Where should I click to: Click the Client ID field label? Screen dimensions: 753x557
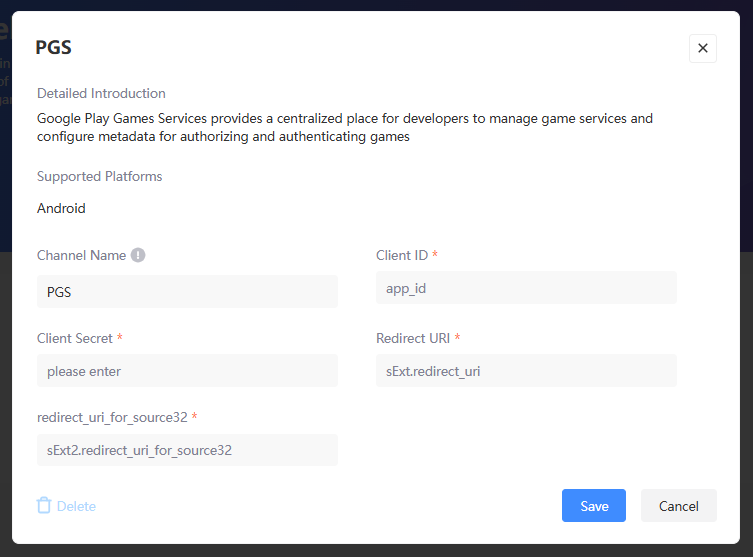pyautogui.click(x=401, y=255)
